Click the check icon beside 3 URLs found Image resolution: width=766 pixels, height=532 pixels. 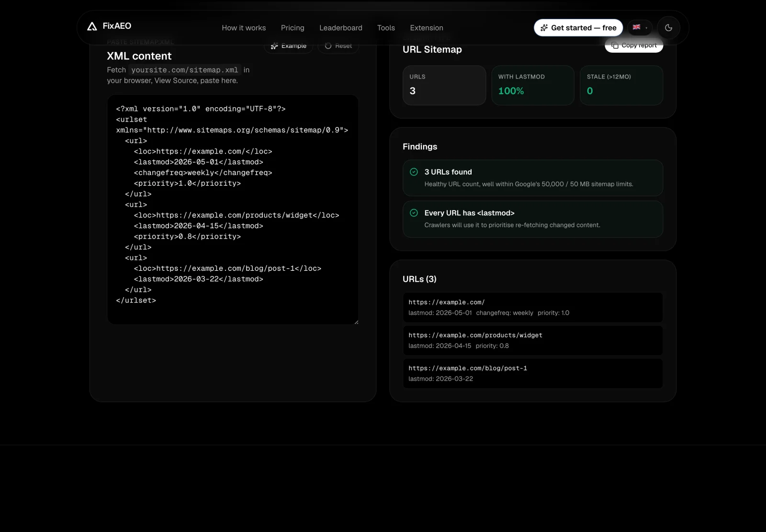tap(414, 172)
